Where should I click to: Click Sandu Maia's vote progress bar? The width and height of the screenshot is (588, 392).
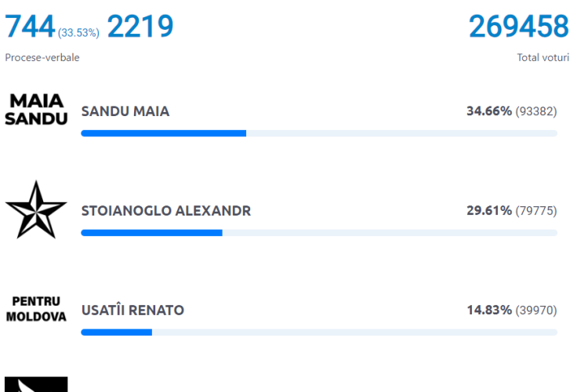[x=318, y=133]
